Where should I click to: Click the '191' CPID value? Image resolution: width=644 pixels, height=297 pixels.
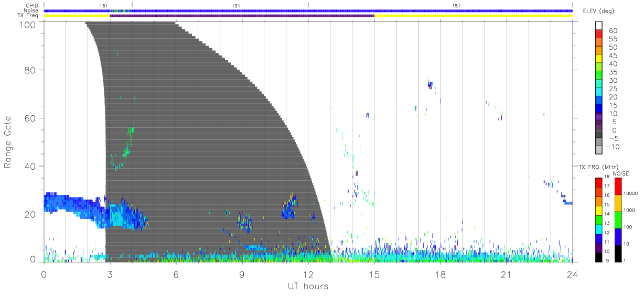237,5
